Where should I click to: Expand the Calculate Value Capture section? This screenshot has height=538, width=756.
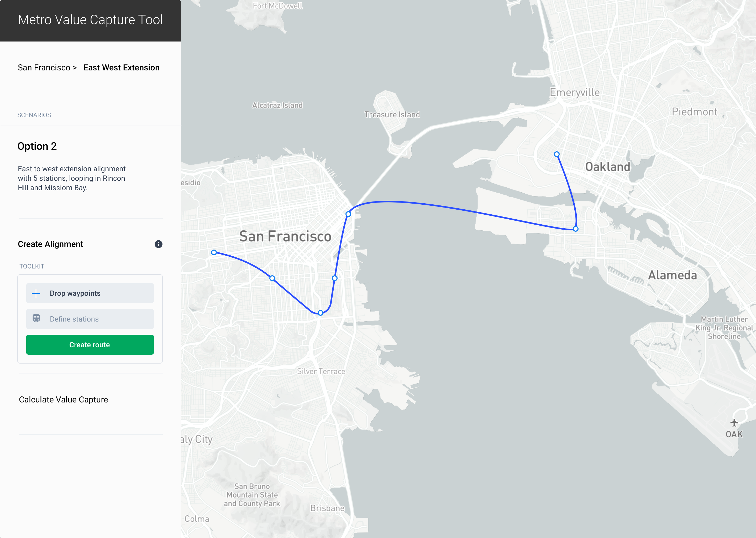click(x=64, y=400)
